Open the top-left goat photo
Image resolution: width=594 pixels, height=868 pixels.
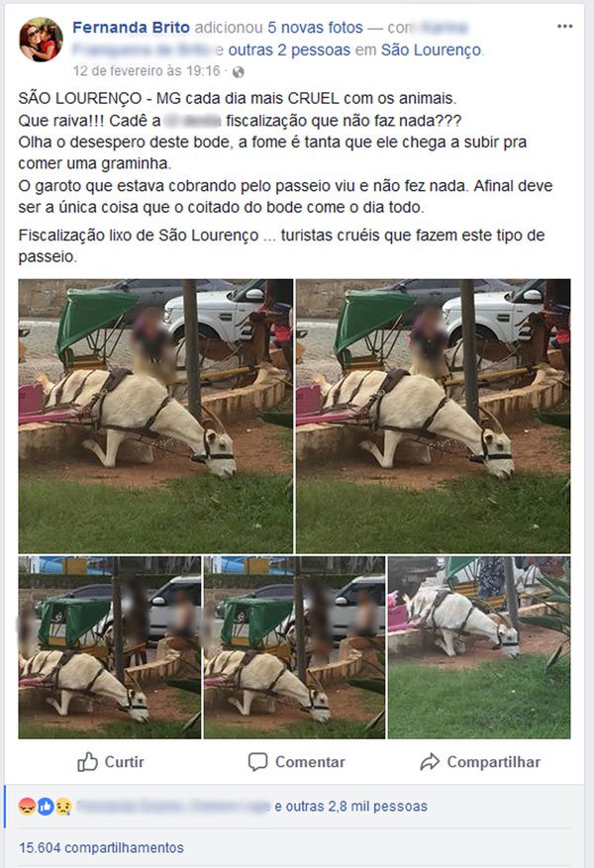[x=155, y=417]
